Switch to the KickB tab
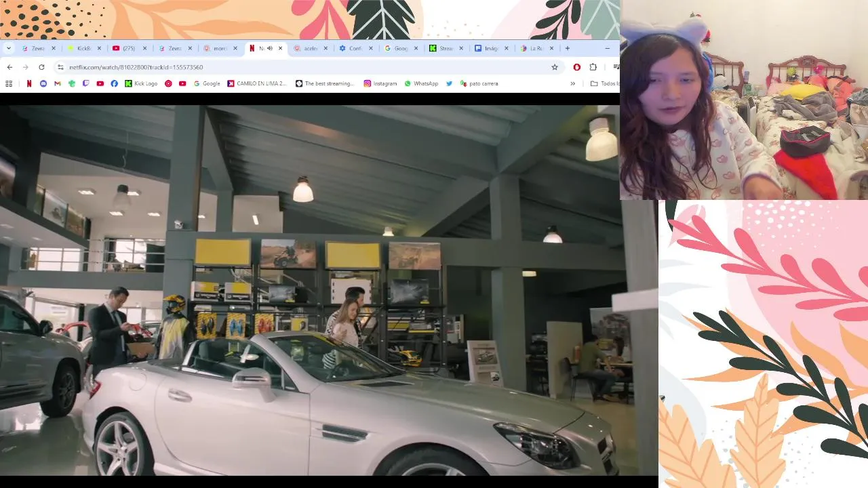 84,48
